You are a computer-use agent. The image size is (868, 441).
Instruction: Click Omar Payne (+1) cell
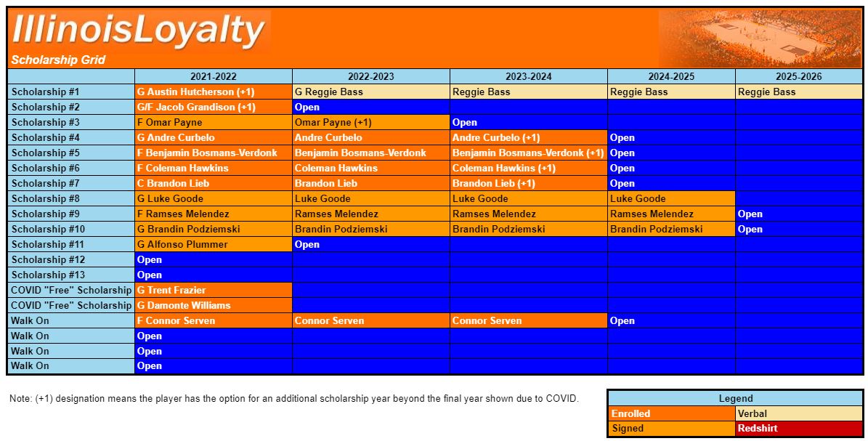click(371, 123)
